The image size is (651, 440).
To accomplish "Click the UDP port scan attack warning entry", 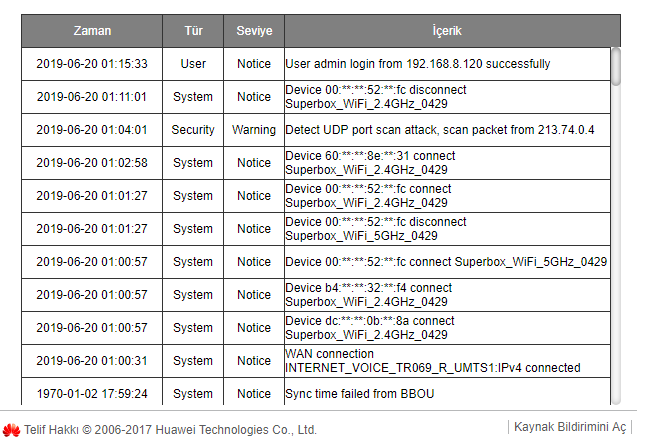I will (440, 130).
